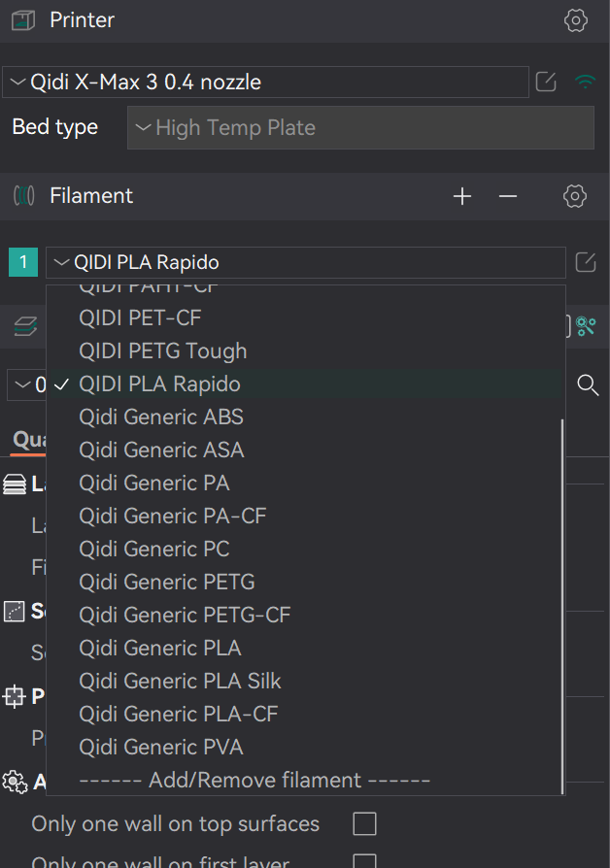The height and width of the screenshot is (868, 610).
Task: Open the Filament settings gear
Action: pos(574,195)
